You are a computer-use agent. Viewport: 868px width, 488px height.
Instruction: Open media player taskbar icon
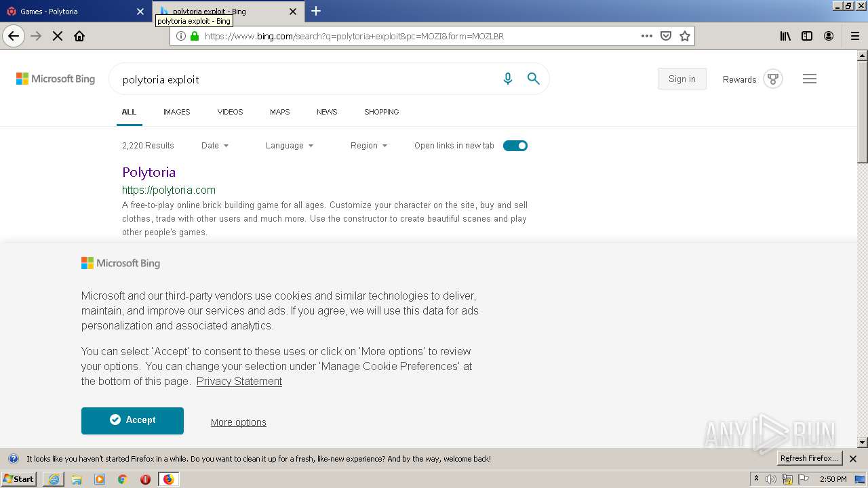[x=100, y=479]
